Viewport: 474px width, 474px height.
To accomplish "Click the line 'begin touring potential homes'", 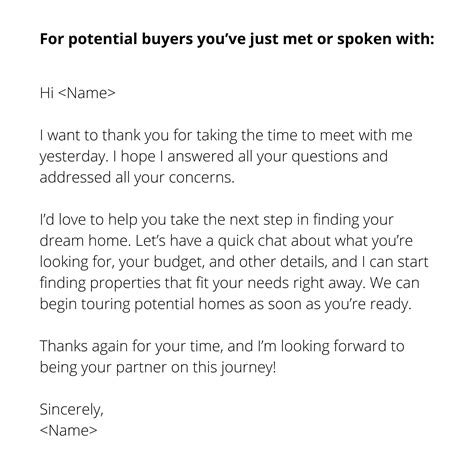I will pos(226,304).
